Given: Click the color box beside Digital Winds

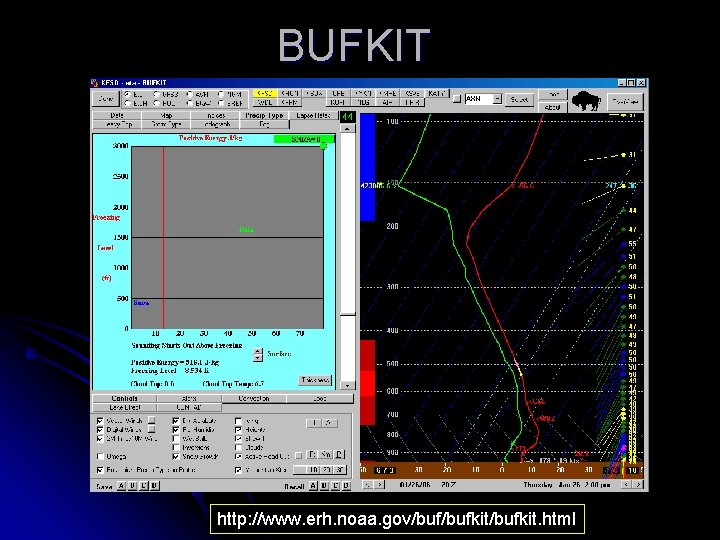Looking at the screenshot, I should point(151,429).
